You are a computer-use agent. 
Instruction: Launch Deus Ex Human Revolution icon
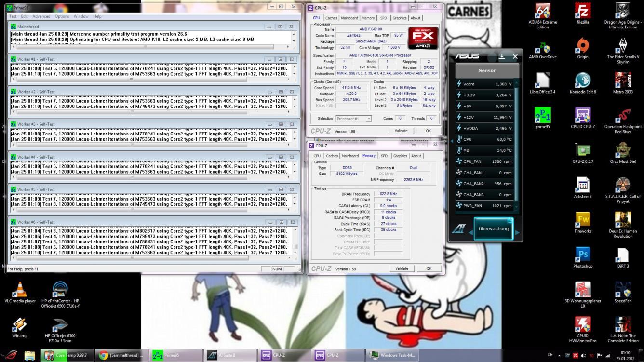coord(623,225)
